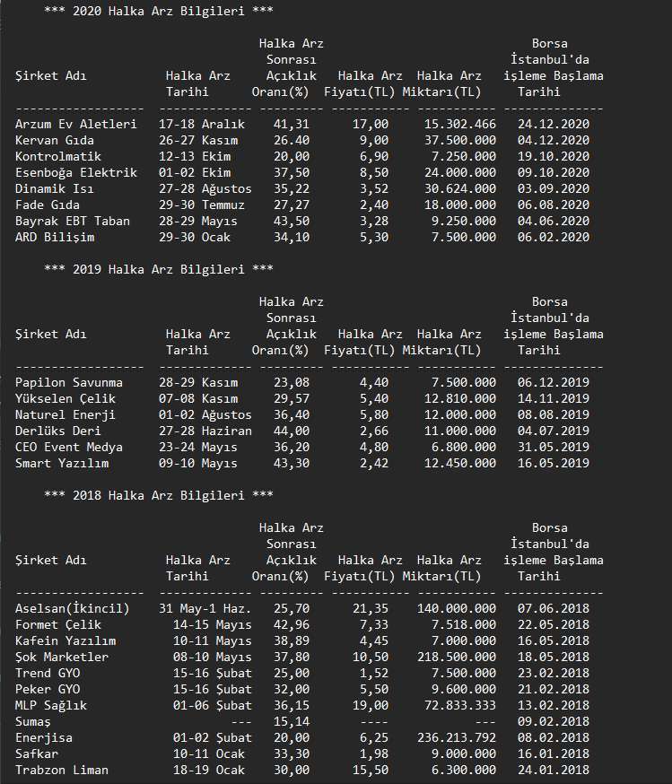Select company name "Arzum Ev Aletleri"
The image size is (672, 784).
[76, 124]
